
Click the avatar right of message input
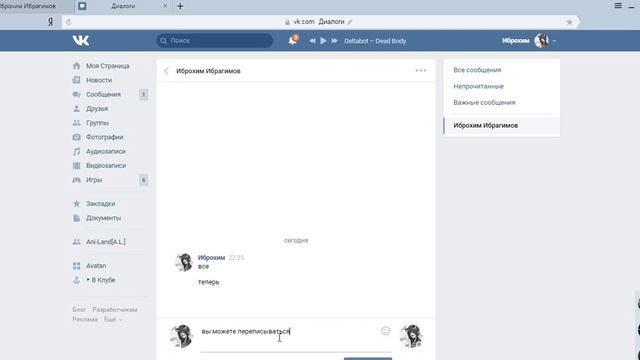click(411, 336)
